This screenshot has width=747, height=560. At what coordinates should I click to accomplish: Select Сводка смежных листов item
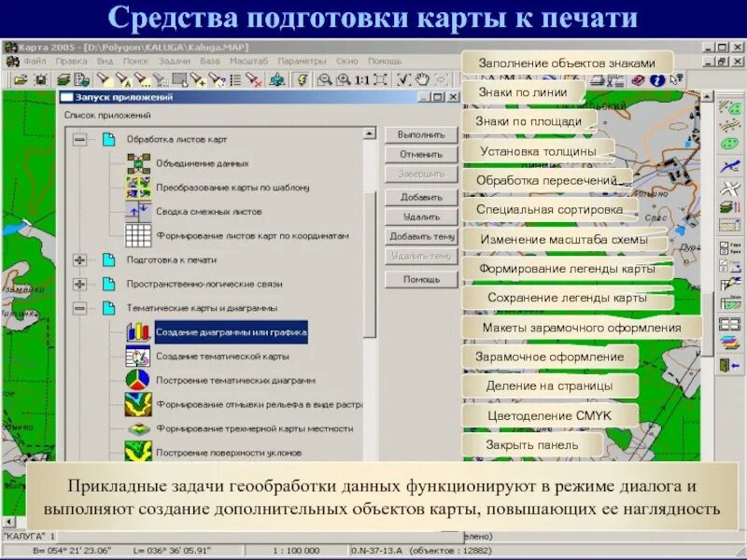208,212
